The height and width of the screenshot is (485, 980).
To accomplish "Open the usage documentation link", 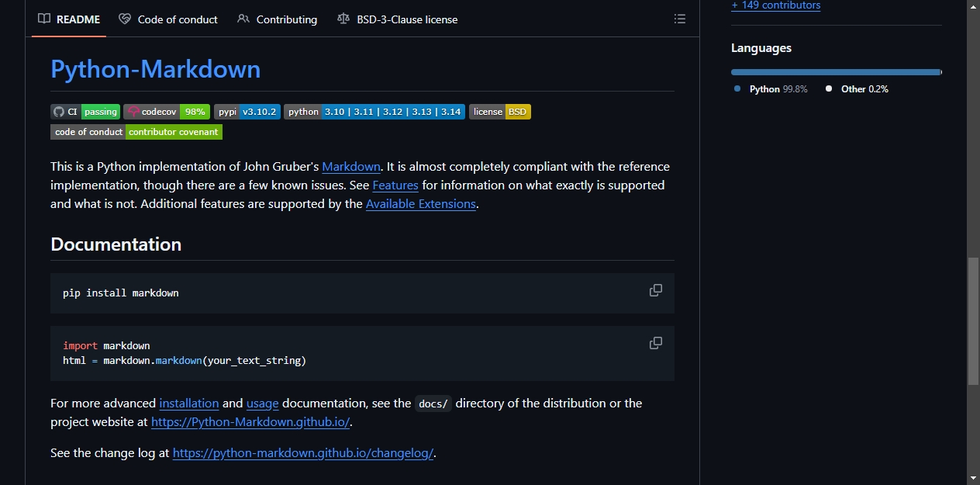I will coord(263,403).
